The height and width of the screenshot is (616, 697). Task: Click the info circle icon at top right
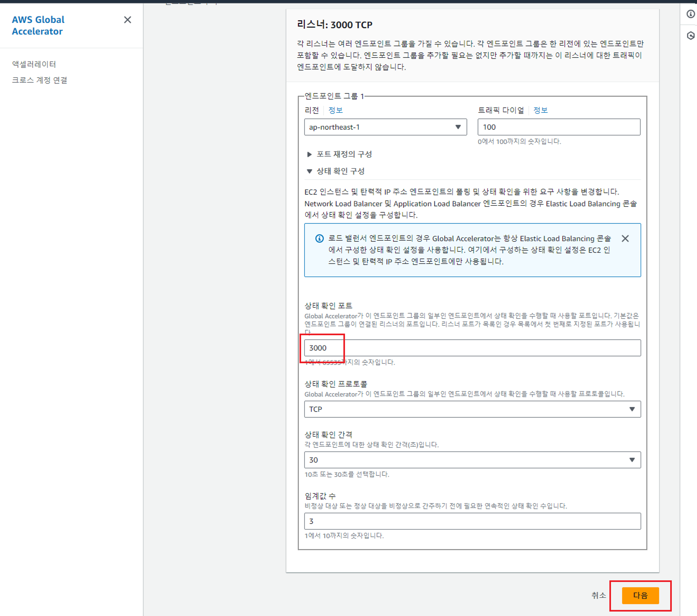(x=690, y=14)
